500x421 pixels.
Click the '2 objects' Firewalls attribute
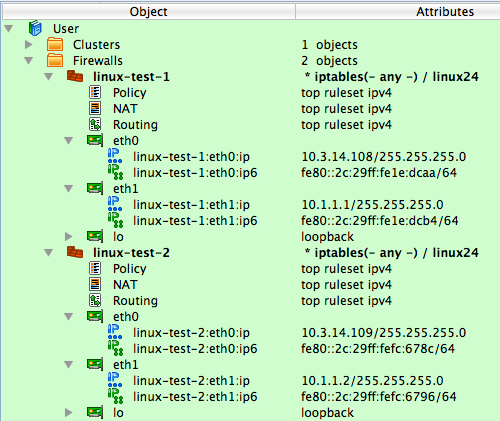[x=330, y=61]
